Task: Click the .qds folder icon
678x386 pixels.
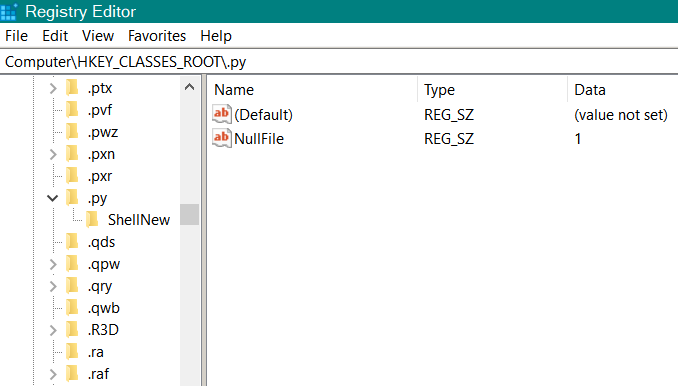Action: (x=72, y=242)
